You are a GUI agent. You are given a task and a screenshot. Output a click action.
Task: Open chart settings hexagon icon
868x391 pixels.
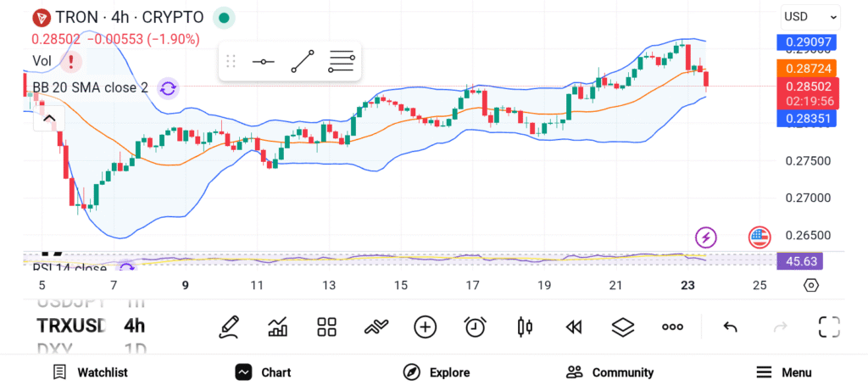coord(811,285)
